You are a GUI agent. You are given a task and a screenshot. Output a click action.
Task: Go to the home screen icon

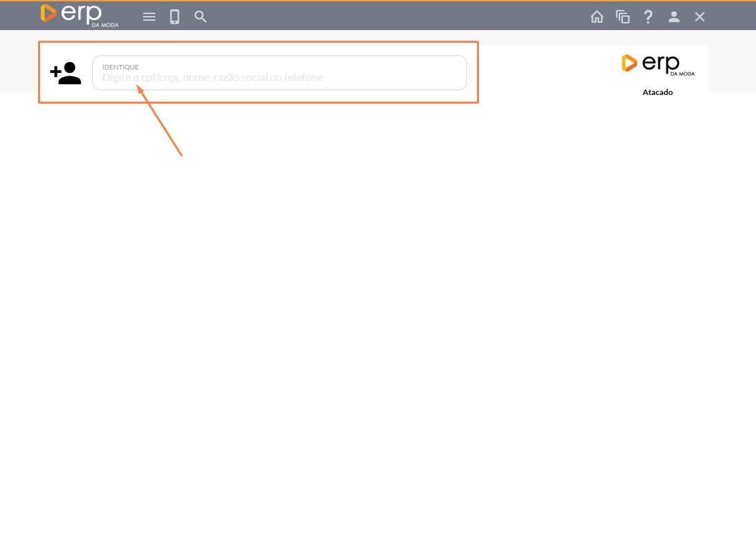[x=597, y=17]
